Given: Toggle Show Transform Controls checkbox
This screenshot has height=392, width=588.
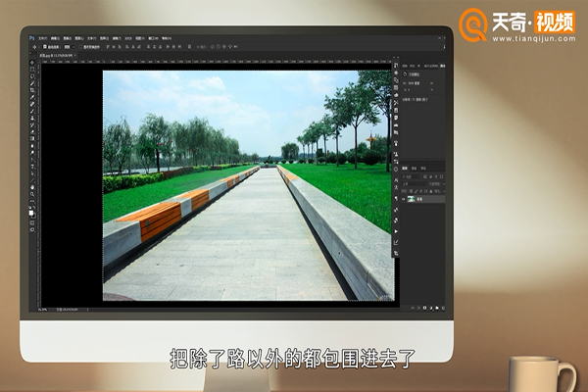Looking at the screenshot, I should coord(80,47).
